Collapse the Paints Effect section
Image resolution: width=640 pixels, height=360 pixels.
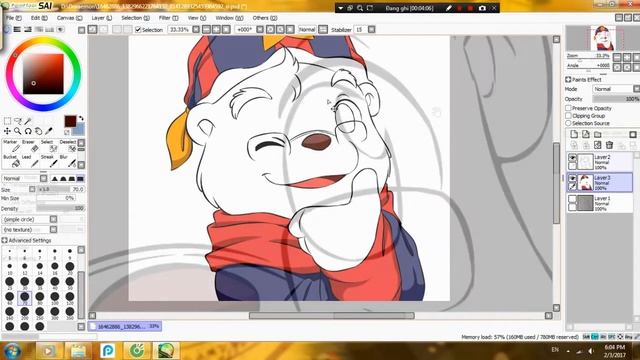point(583,79)
